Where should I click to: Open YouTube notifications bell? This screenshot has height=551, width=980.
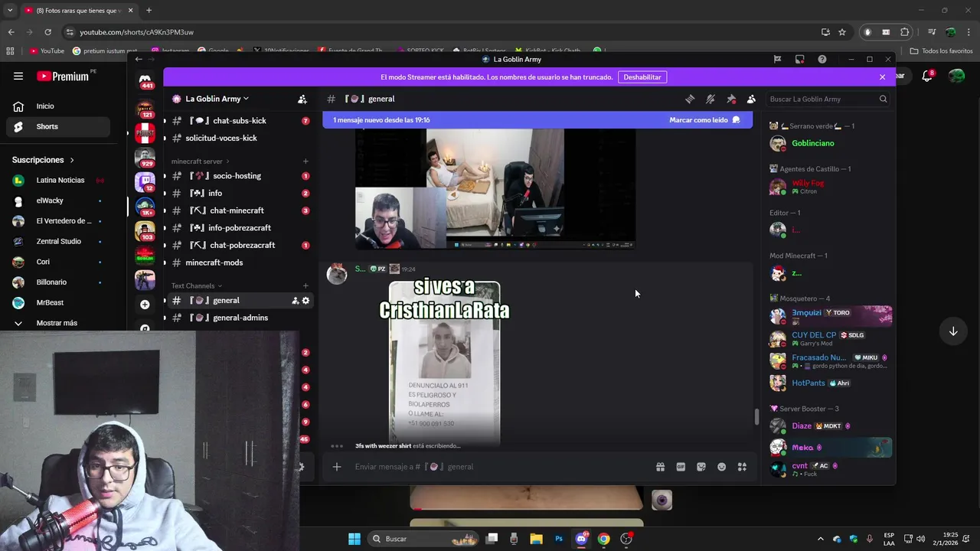[927, 76]
